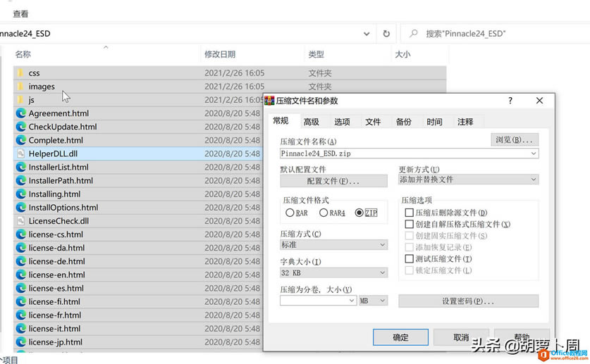
Task: Select the RAR4 archive format
Action: (324, 213)
